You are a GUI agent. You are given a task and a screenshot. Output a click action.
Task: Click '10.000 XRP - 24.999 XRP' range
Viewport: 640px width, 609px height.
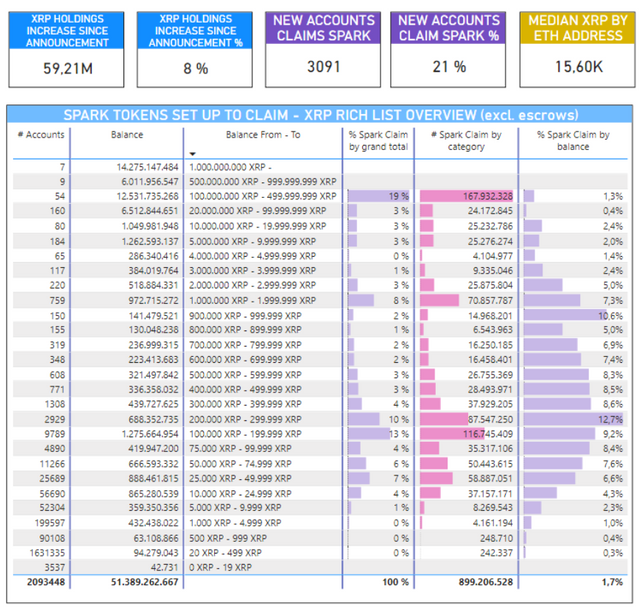(240, 494)
